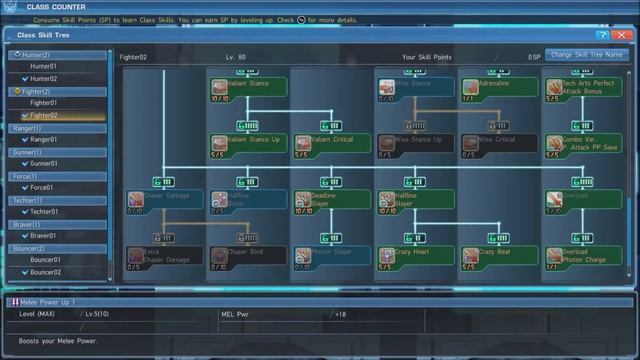
Task: Click the locked indicator above Wise Stance Up
Action: tap(415, 126)
